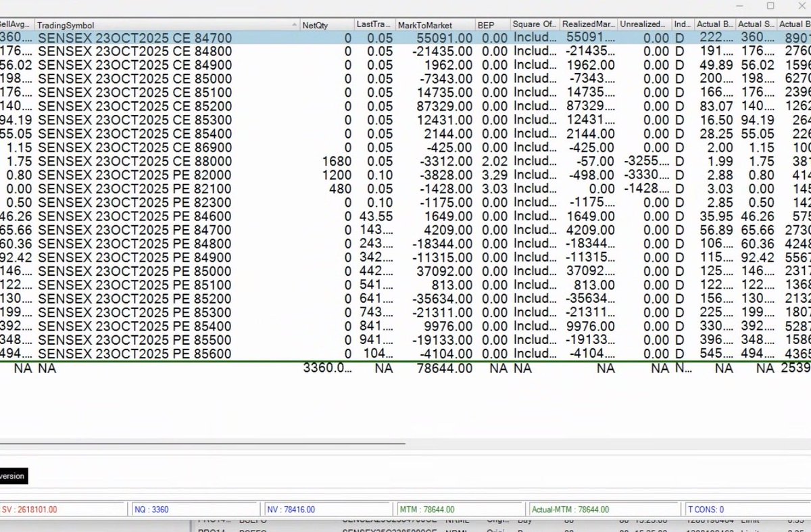Select the SENSEX 23OCT2025 CE 85300 symbol

[134, 120]
